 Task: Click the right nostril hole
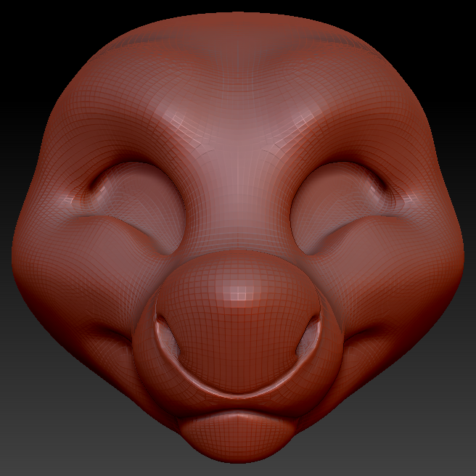coord(310,336)
